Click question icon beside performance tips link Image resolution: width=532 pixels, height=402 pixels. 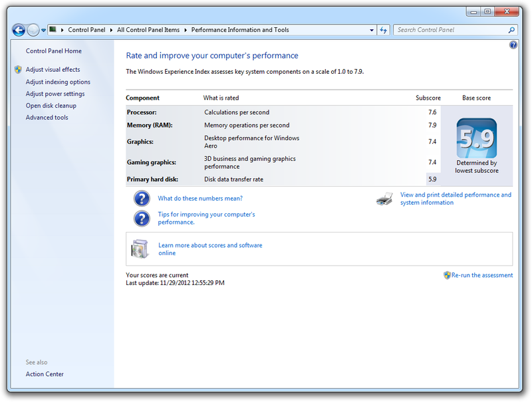tap(142, 219)
